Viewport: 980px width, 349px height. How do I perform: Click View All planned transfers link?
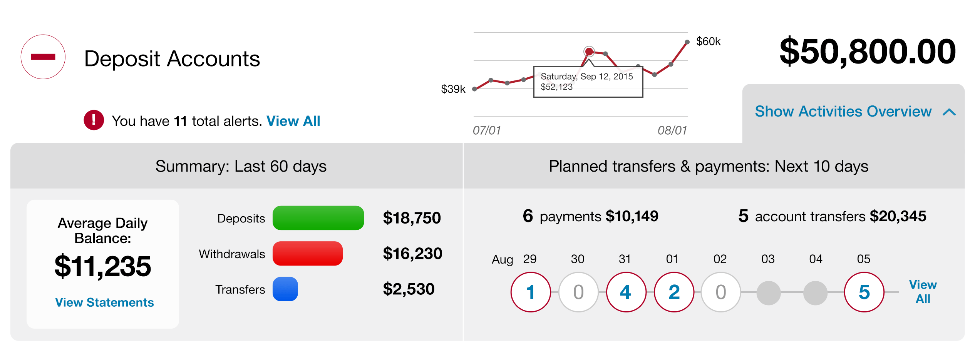pos(923,292)
